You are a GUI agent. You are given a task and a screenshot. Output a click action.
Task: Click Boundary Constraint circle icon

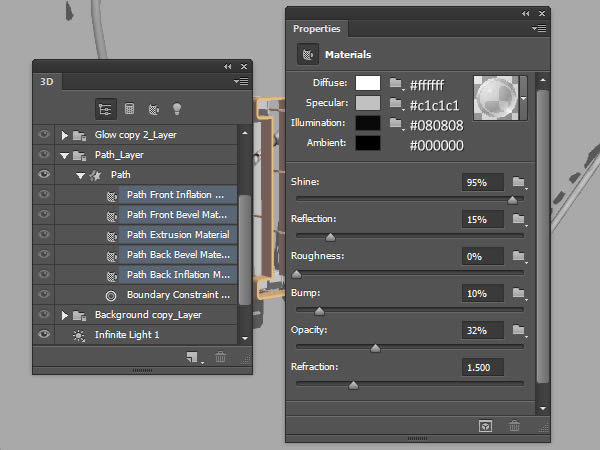(x=111, y=295)
